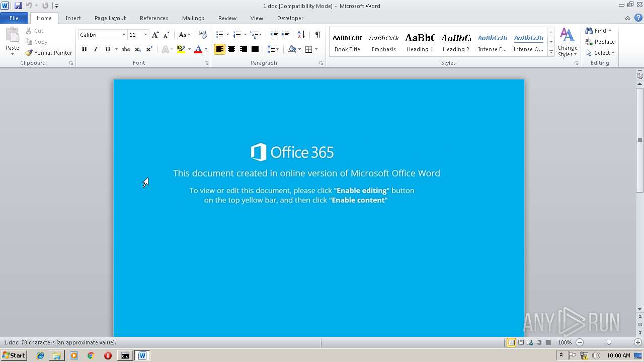Click the Find button
Image resolution: width=644 pixels, height=362 pixels.
[x=597, y=31]
